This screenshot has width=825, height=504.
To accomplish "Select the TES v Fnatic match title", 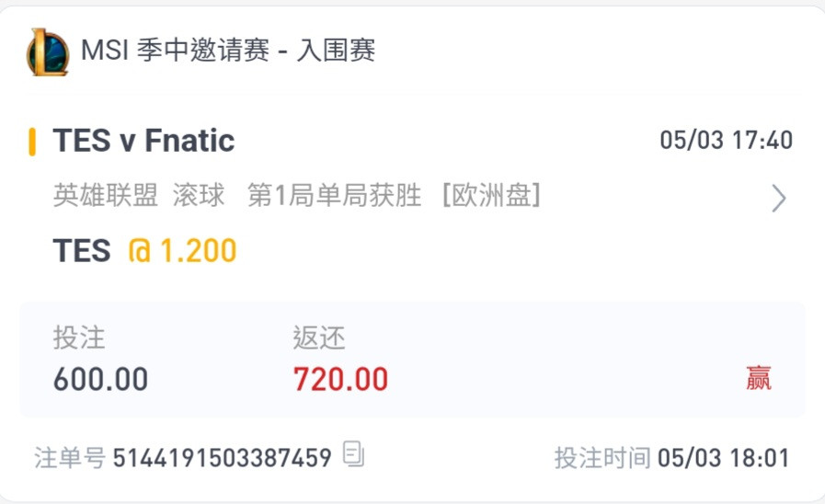I will (x=143, y=141).
